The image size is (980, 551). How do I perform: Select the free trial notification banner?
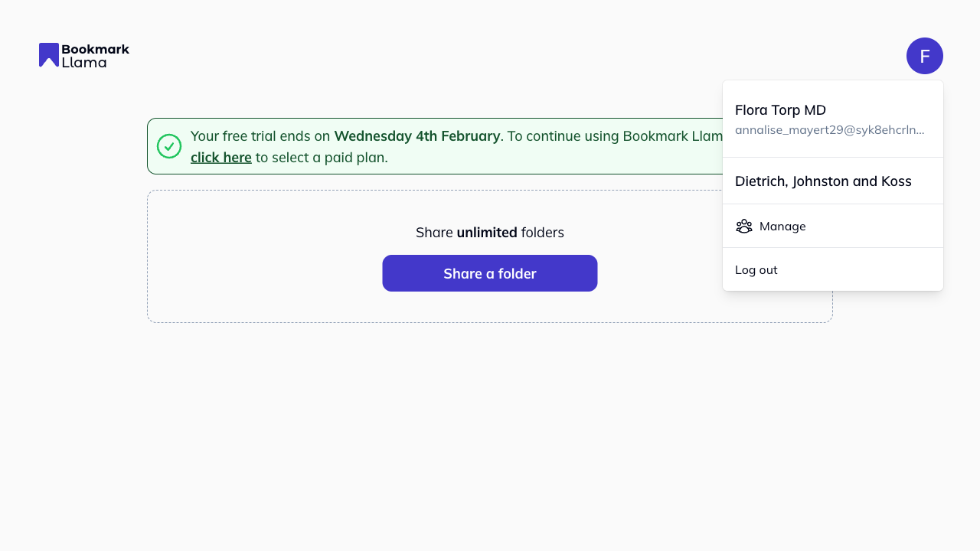pos(459,146)
